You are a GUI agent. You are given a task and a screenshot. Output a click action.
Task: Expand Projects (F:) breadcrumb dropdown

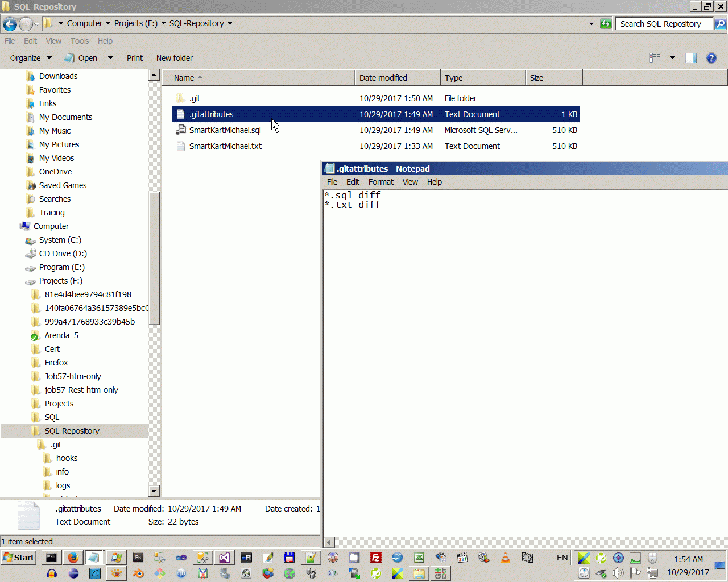point(163,23)
